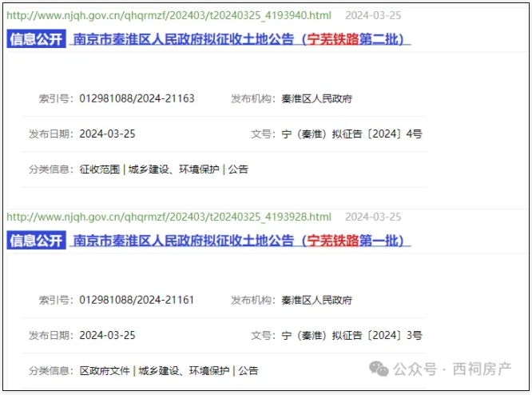Select the 征收范围 classification tag
The width and height of the screenshot is (532, 395).
[100, 170]
